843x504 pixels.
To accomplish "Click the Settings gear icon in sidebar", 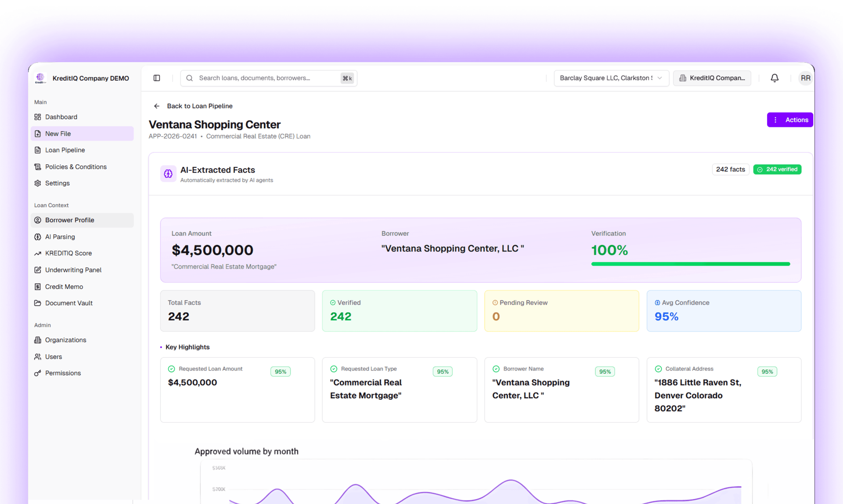I will [38, 184].
